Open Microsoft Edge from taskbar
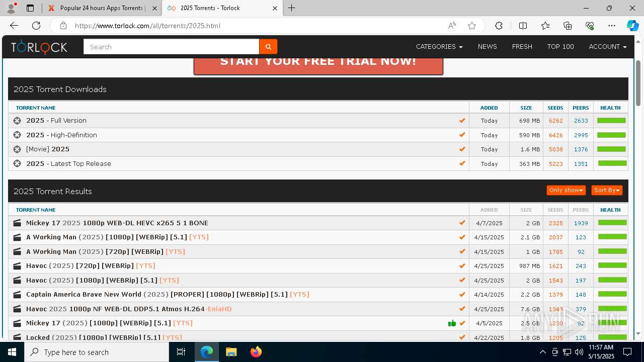 (207, 352)
